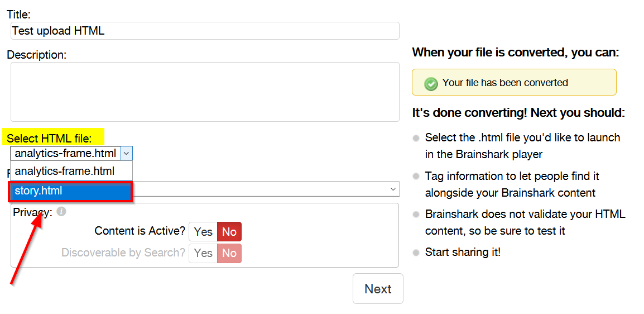Viewport: 644px width, 314px height.
Task: Click the Privacy info icon
Action: (x=61, y=212)
